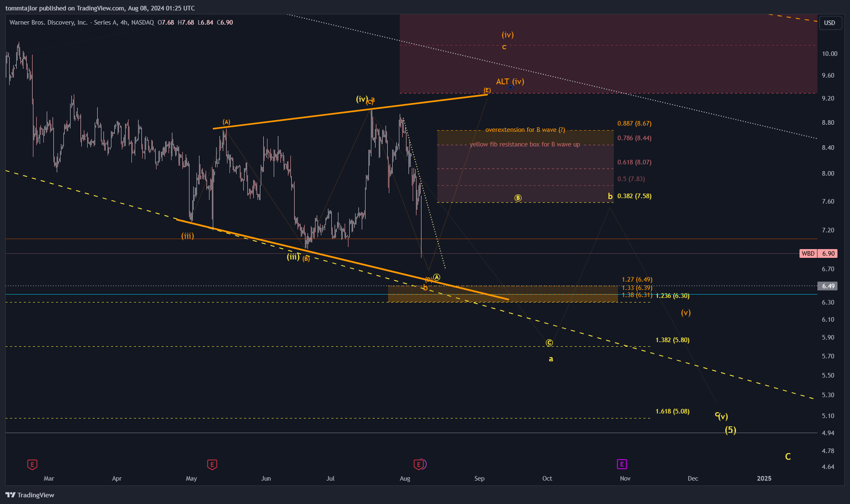Select the 0.618 (8.07) fib level label
The width and height of the screenshot is (850, 504).
coord(634,162)
